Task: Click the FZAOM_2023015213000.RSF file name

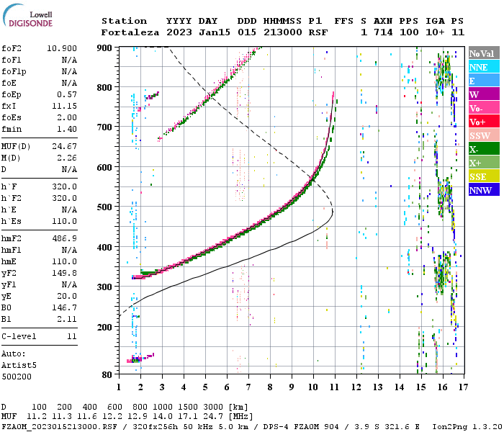Action: click(x=59, y=427)
